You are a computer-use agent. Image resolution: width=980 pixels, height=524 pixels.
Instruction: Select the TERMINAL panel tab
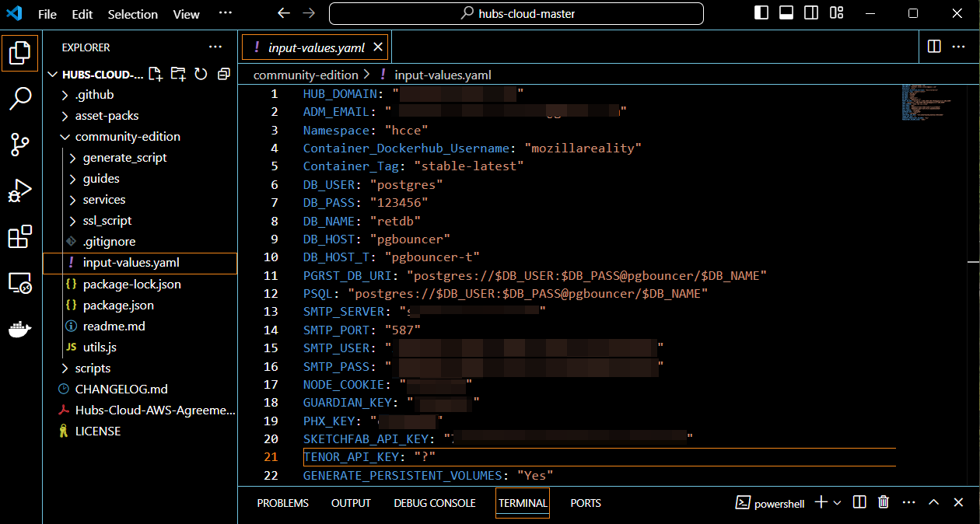[523, 503]
